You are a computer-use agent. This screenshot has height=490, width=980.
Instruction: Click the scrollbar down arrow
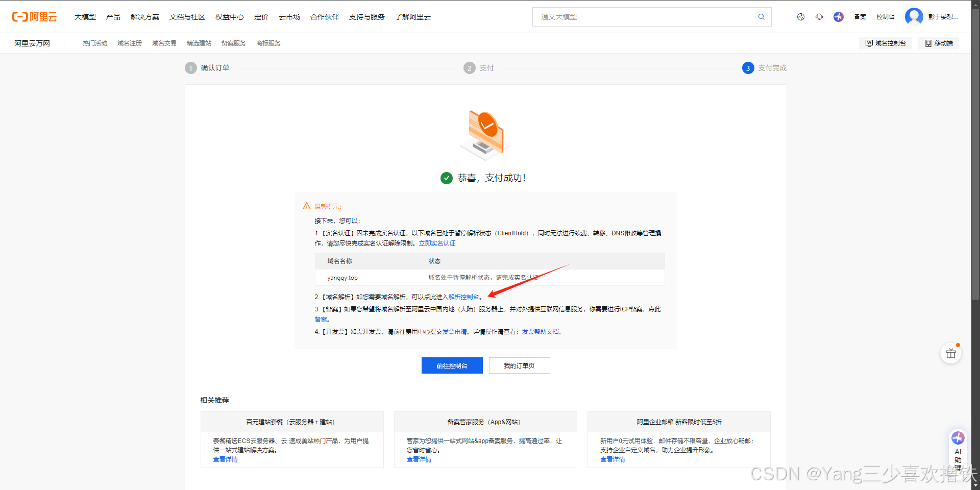[976, 486]
